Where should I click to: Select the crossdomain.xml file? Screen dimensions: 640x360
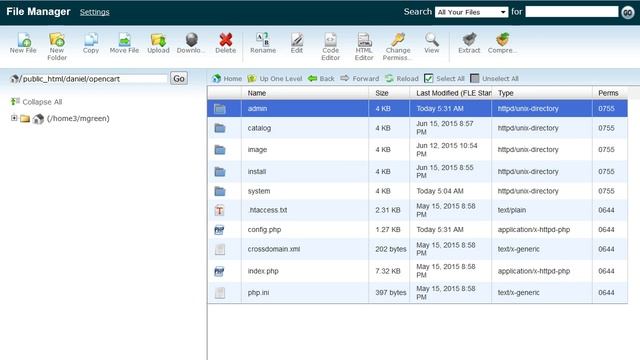tap(418, 249)
